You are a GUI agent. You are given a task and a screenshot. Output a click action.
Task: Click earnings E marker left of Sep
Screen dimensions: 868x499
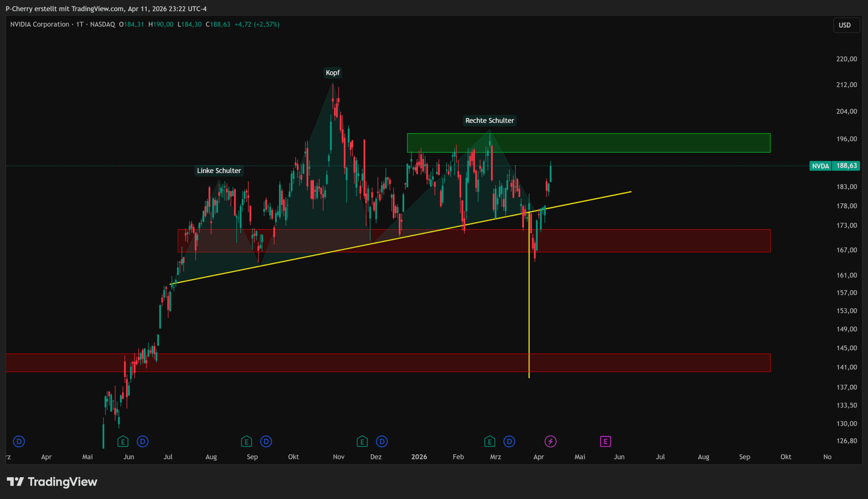[x=246, y=441]
